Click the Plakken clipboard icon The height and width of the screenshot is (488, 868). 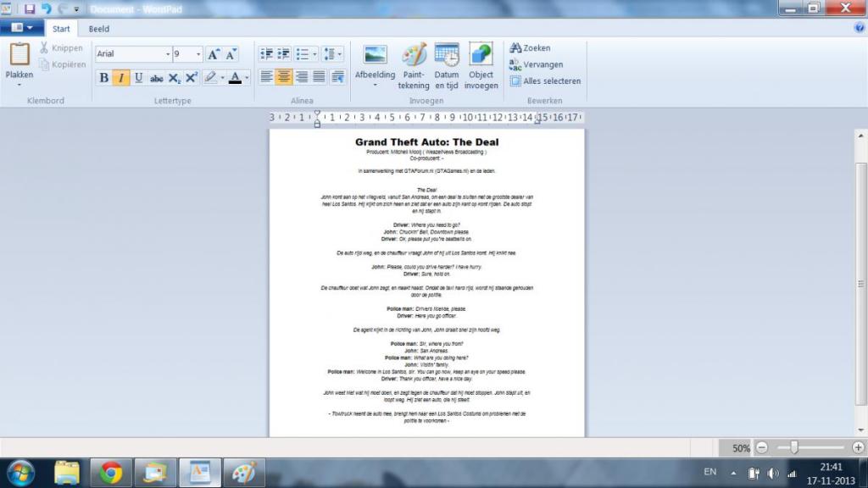[19, 54]
